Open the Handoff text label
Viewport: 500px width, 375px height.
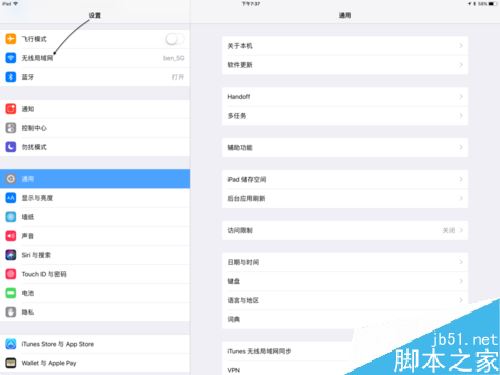pos(239,97)
